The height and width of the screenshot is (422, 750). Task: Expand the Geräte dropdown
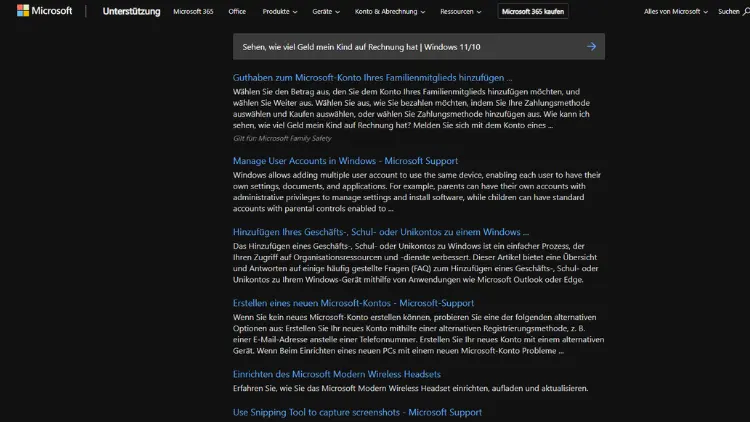tap(326, 11)
